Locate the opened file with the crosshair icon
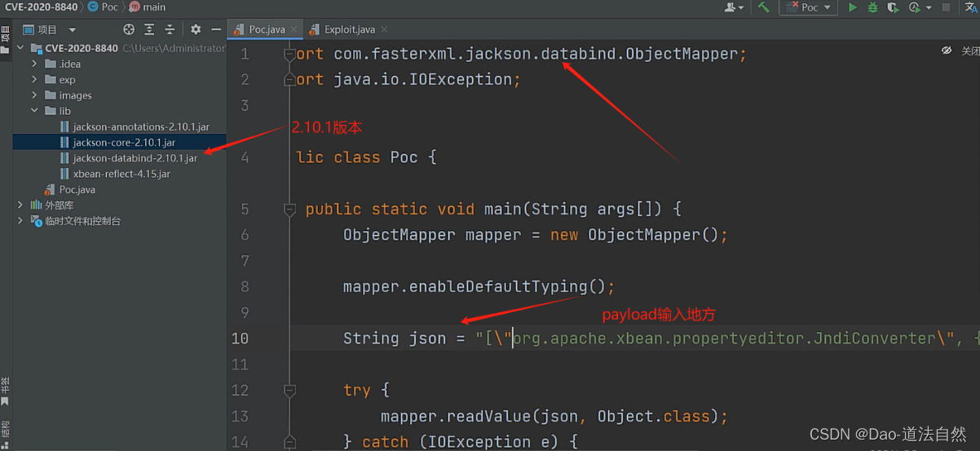 coord(129,29)
